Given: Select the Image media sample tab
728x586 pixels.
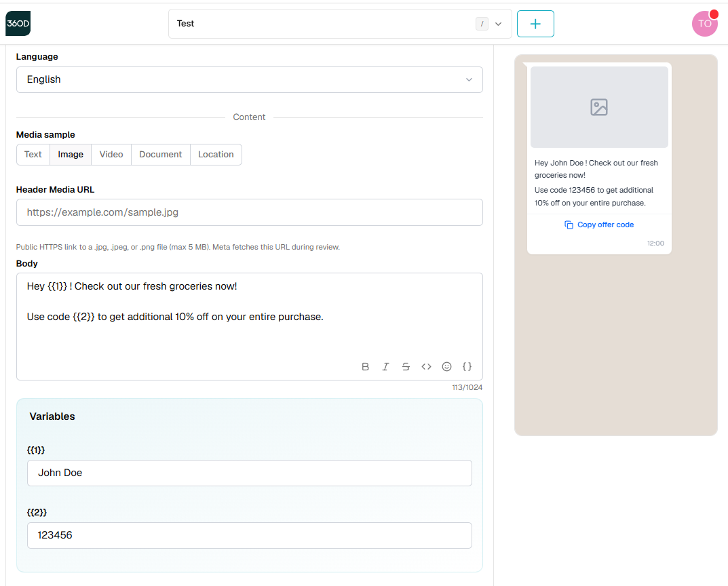Looking at the screenshot, I should click(71, 155).
